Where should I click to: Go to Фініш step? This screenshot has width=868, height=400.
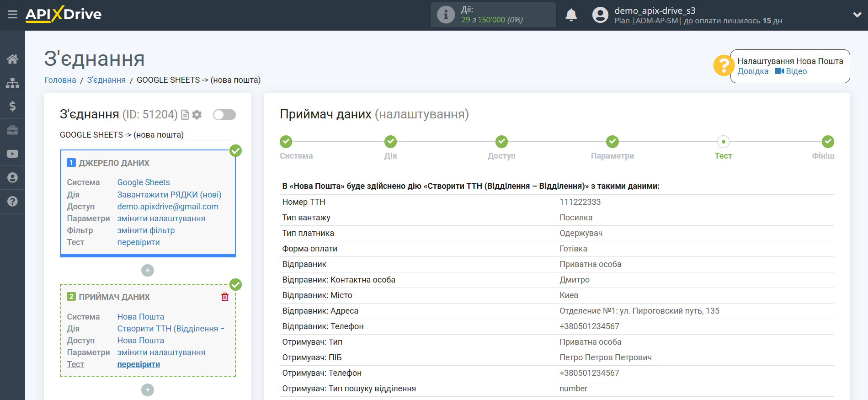click(x=828, y=142)
